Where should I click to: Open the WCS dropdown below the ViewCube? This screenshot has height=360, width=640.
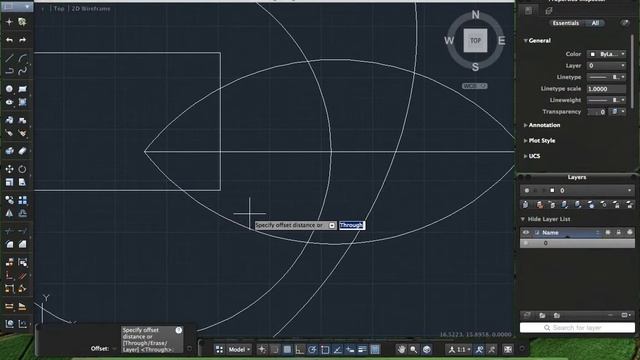(475, 86)
